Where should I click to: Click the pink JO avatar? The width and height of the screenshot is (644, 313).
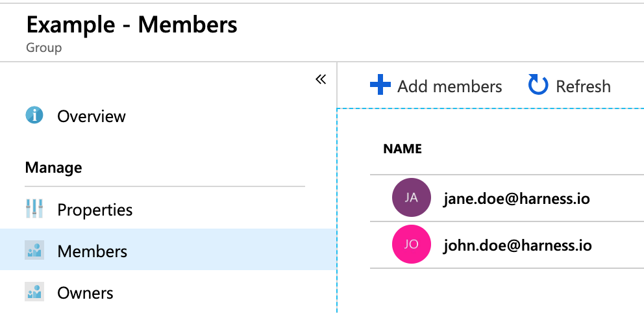(411, 244)
